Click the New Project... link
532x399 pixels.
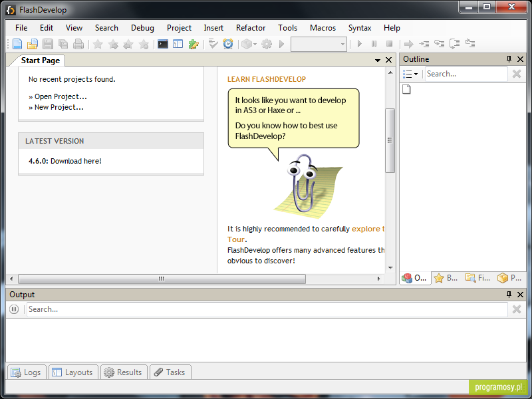[59, 107]
